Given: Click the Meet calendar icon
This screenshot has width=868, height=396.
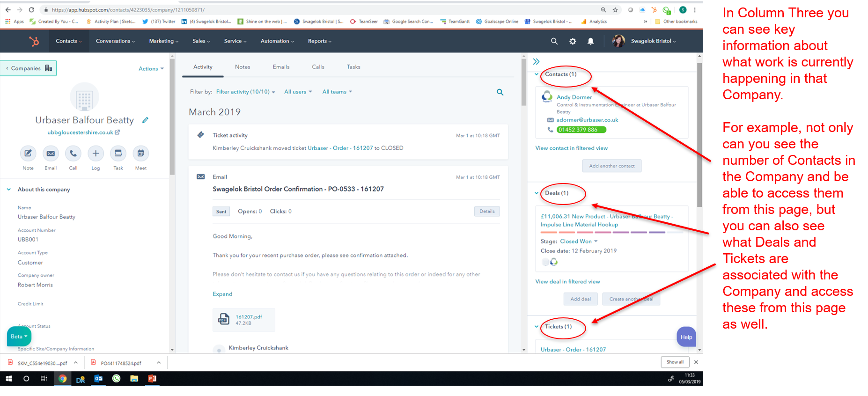Looking at the screenshot, I should [x=141, y=153].
